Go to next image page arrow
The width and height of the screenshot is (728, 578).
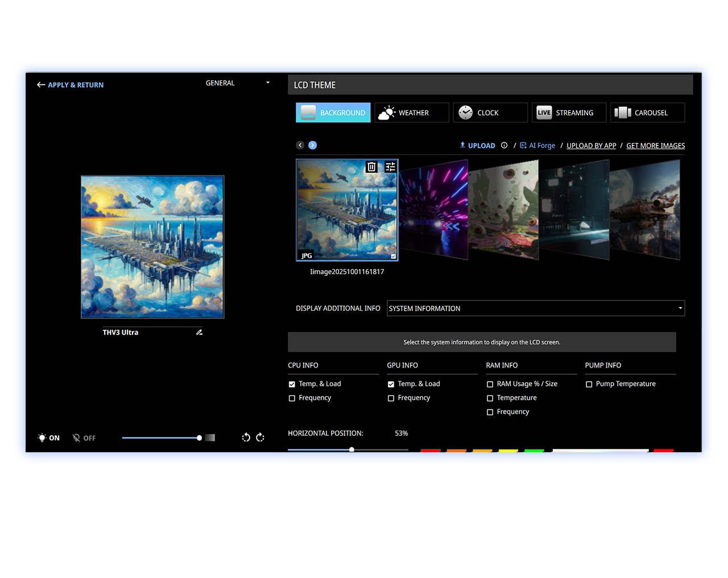tap(312, 145)
